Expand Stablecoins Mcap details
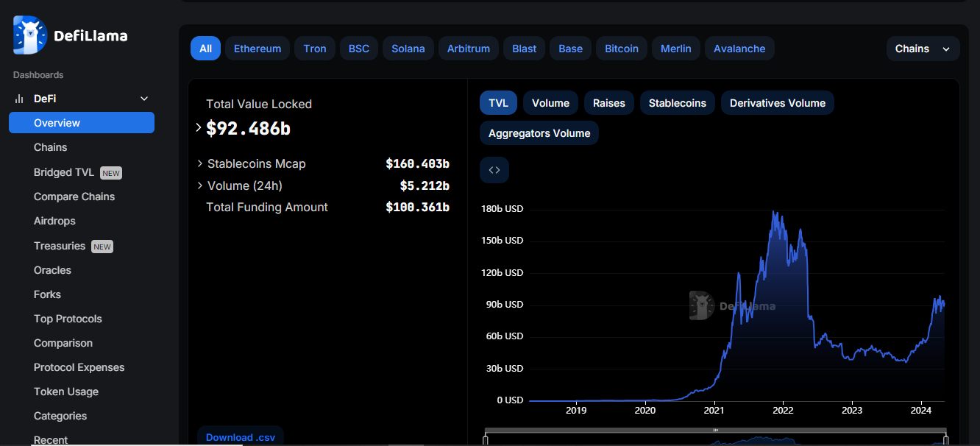The image size is (980, 446). click(x=200, y=163)
